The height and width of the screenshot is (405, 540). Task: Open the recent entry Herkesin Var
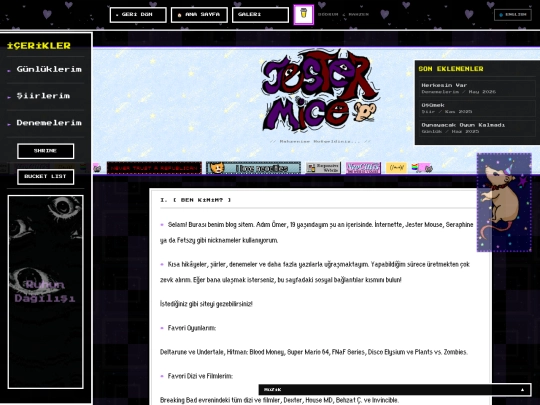tap(477, 88)
